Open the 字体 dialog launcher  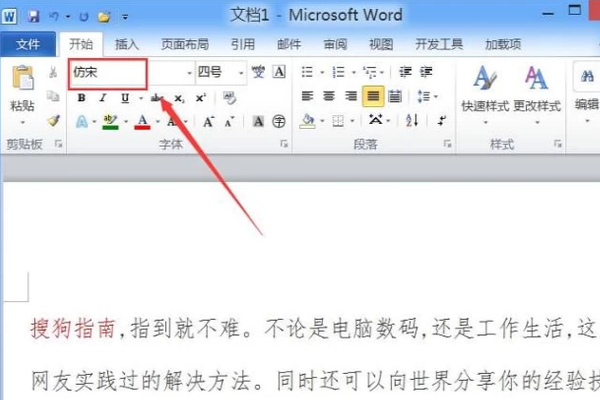[284, 144]
